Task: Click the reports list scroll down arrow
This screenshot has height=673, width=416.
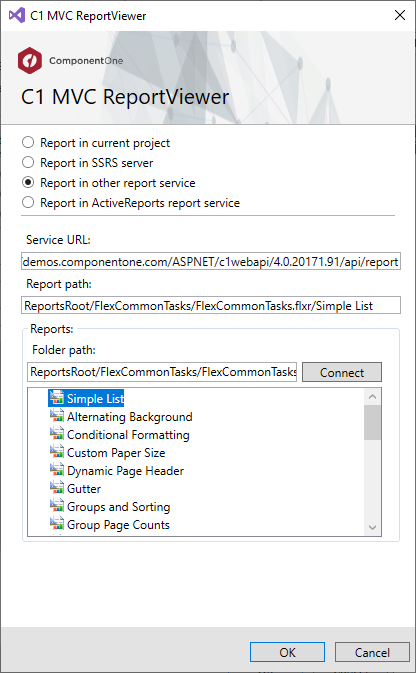Action: [372, 527]
